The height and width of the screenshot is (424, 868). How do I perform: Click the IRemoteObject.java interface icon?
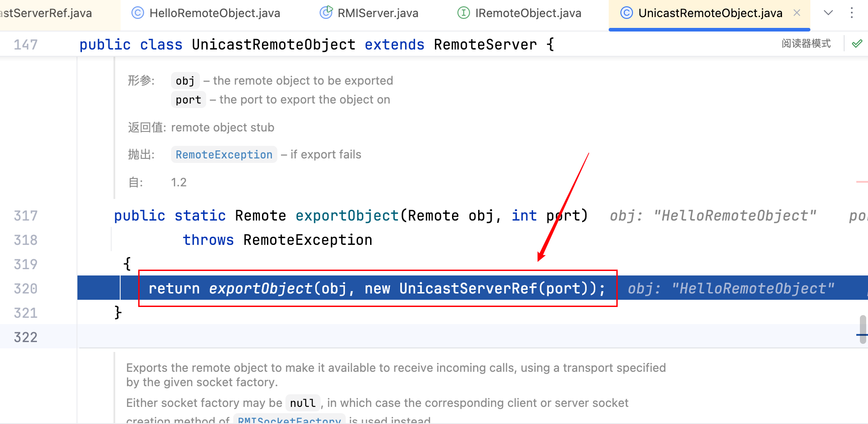pos(463,13)
